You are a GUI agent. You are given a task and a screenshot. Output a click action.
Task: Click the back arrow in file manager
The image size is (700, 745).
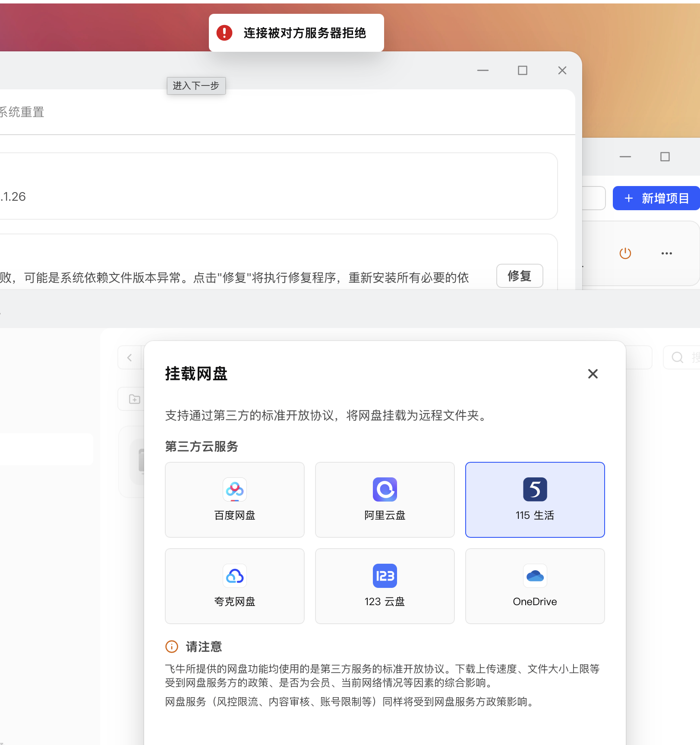coord(129,357)
